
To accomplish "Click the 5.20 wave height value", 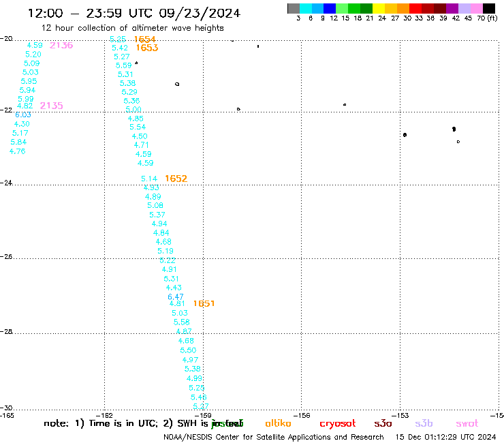I will coord(33,55).
